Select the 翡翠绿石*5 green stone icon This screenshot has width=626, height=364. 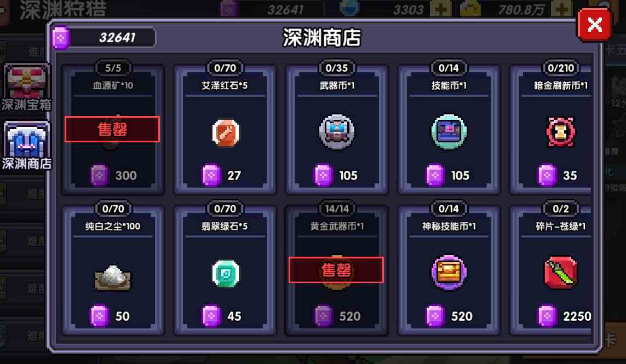[x=225, y=273]
